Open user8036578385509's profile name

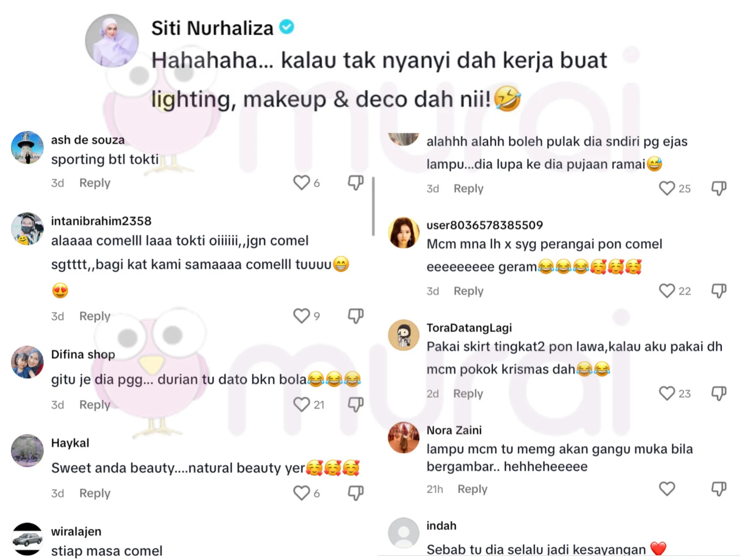pos(485,225)
